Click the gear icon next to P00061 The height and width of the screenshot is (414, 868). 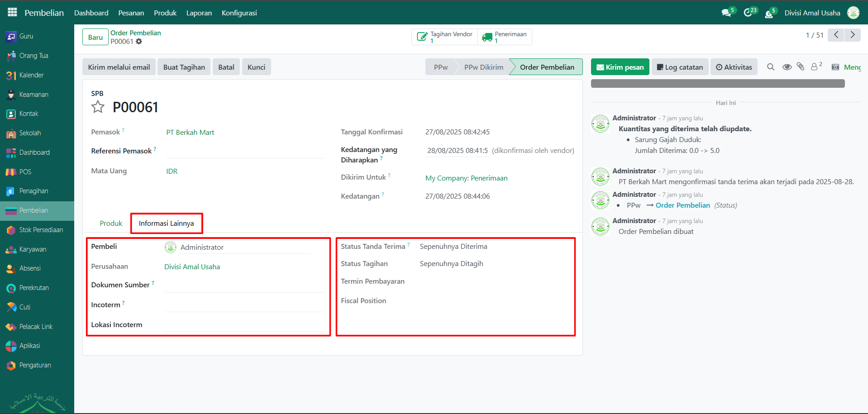point(139,42)
